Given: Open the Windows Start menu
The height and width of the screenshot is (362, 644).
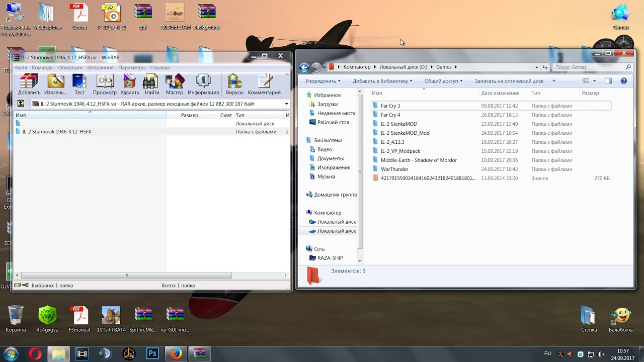Looking at the screenshot, I should coord(11,354).
